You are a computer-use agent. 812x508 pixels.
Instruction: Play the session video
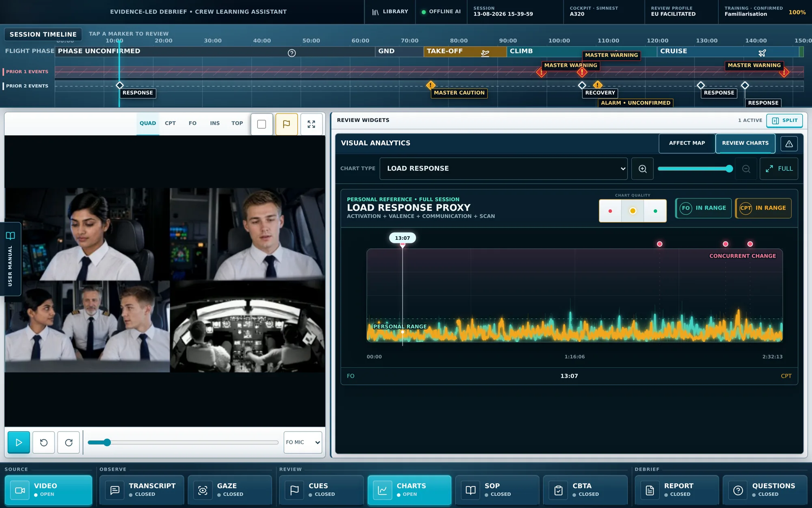click(19, 442)
